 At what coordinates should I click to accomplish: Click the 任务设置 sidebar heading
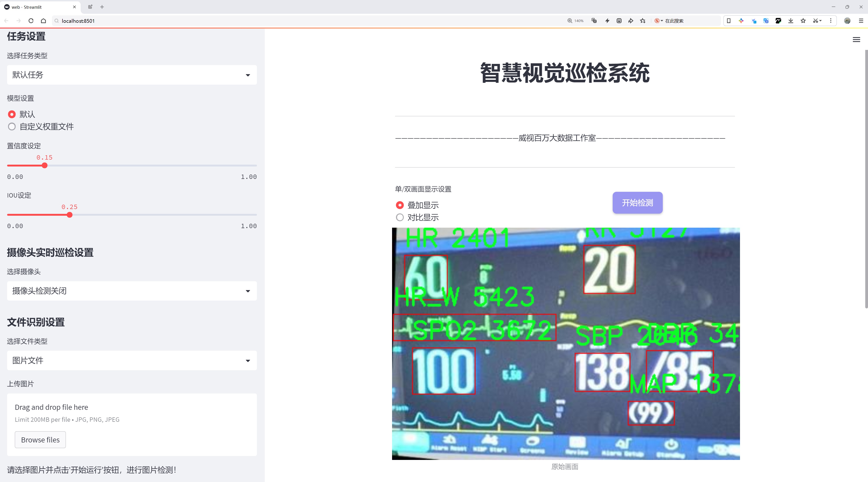pyautogui.click(x=26, y=36)
